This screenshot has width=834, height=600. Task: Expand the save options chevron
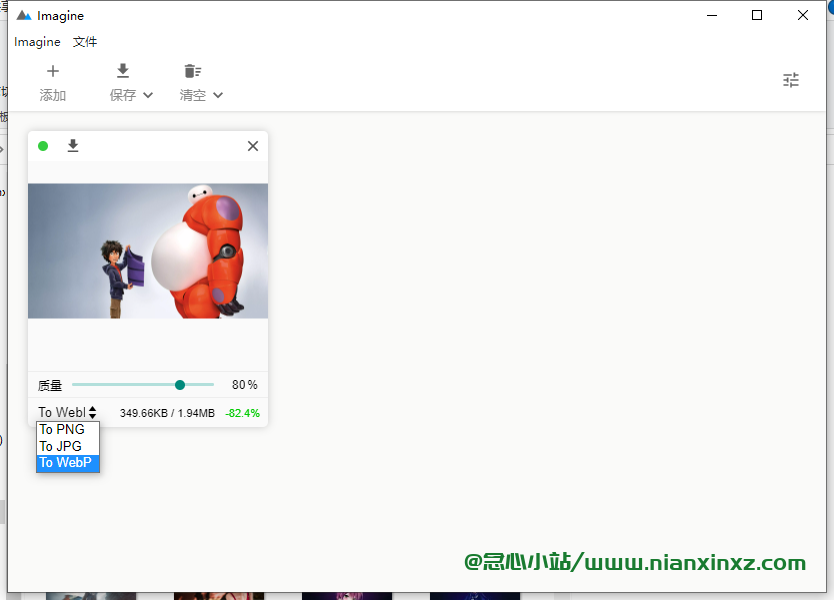click(x=148, y=95)
